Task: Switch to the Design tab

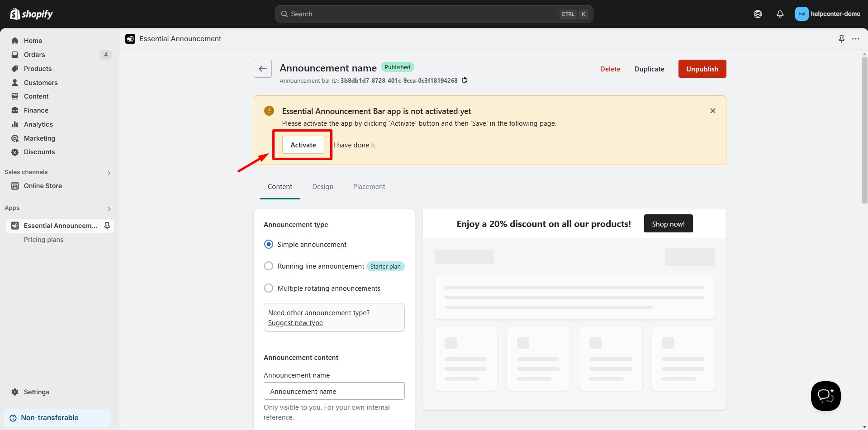Action: 323,187
